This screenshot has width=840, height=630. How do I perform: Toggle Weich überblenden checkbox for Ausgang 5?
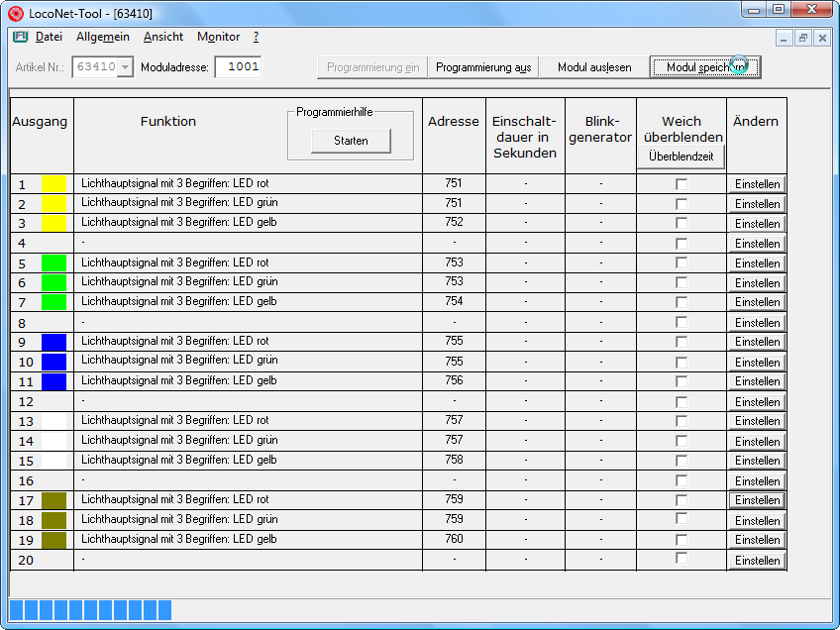[x=682, y=263]
